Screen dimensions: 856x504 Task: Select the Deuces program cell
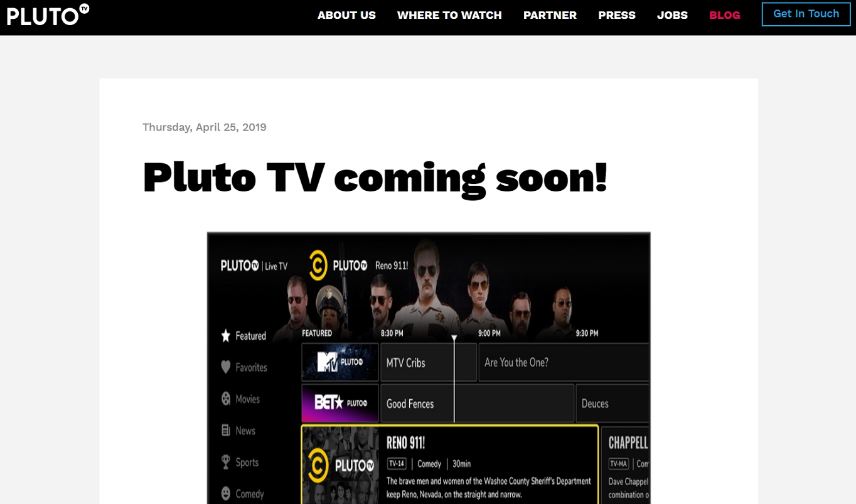click(x=613, y=403)
